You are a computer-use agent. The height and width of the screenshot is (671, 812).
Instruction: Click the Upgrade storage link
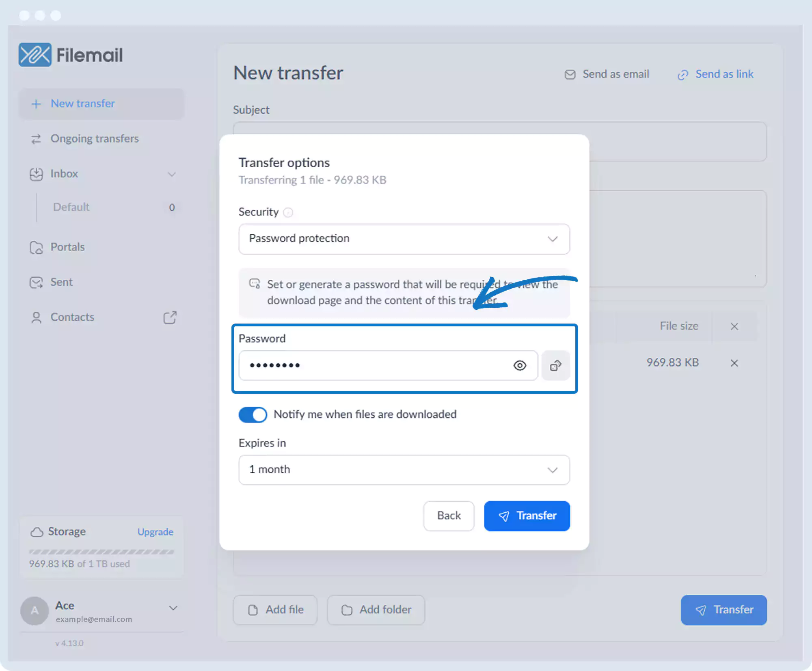point(155,532)
